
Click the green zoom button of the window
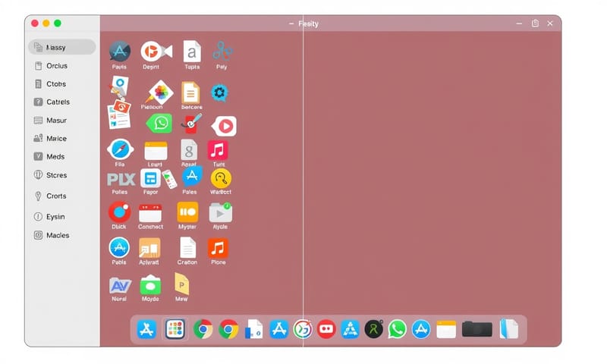[58, 24]
